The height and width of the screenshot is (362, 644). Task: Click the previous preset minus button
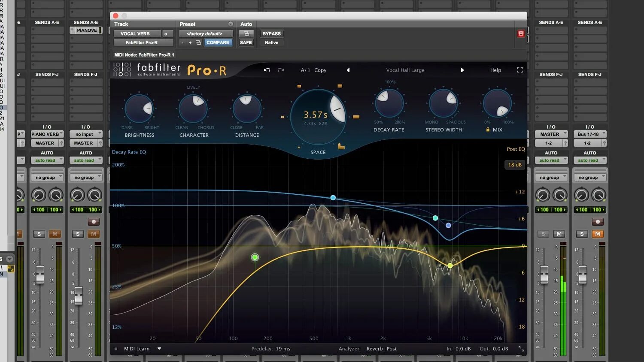[182, 42]
